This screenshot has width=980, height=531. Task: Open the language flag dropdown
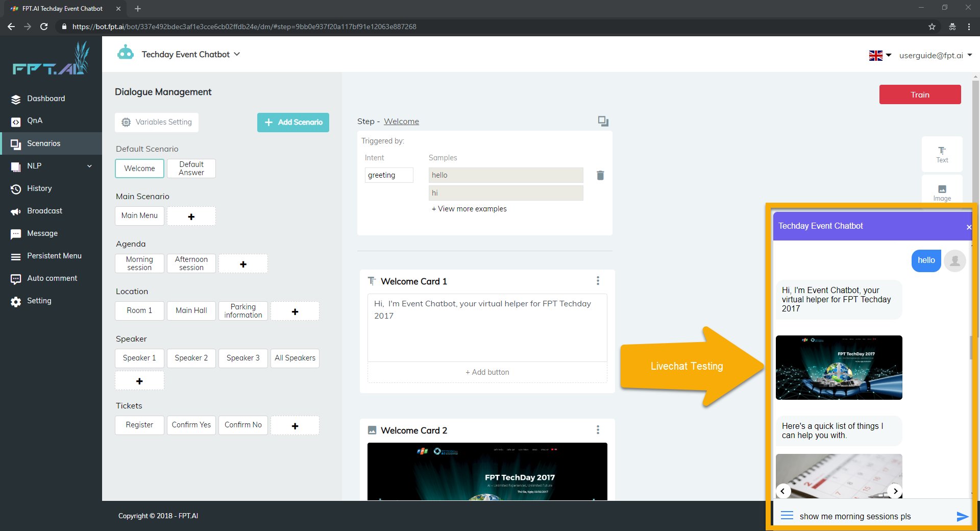[x=880, y=55]
